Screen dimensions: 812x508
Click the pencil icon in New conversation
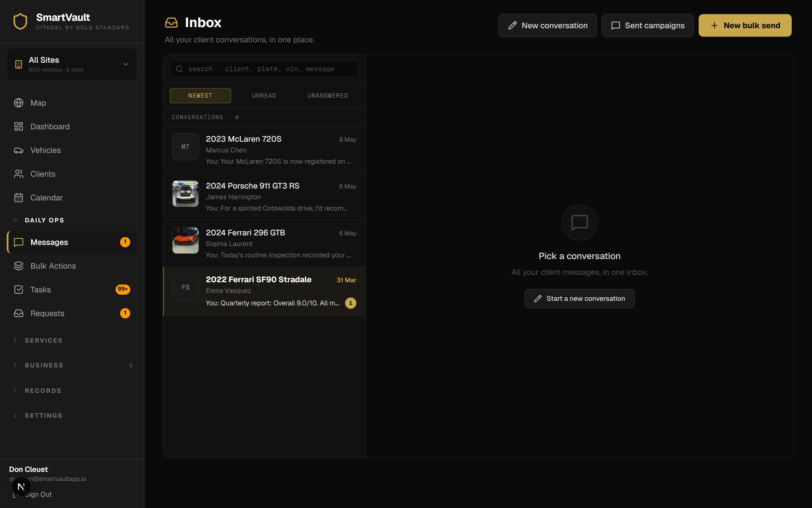tap(512, 25)
